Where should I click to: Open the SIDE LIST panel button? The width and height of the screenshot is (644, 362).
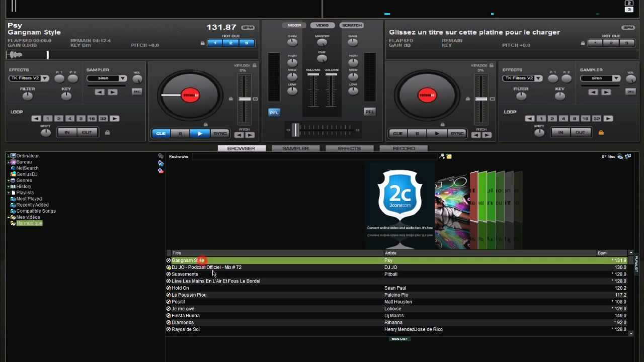[399, 339]
